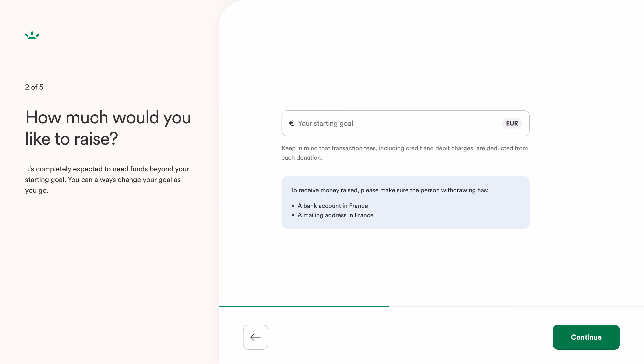Click the green GoFundMe sun logo
This screenshot has height=364, width=644.
click(32, 36)
